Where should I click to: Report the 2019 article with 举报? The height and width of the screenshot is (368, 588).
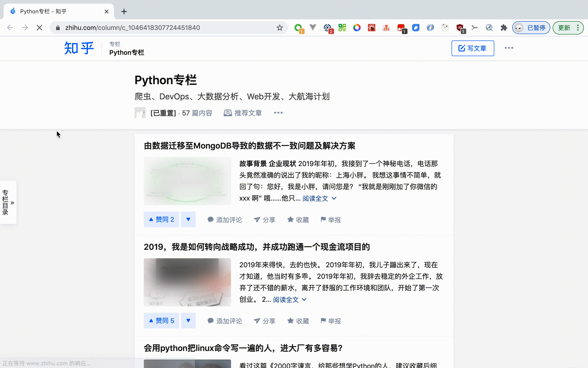click(331, 321)
